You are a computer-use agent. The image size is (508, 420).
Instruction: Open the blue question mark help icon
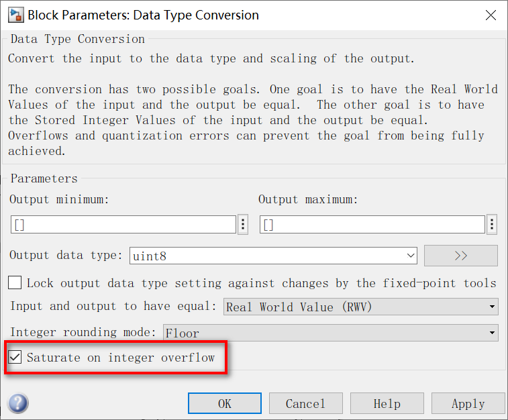coord(18,403)
